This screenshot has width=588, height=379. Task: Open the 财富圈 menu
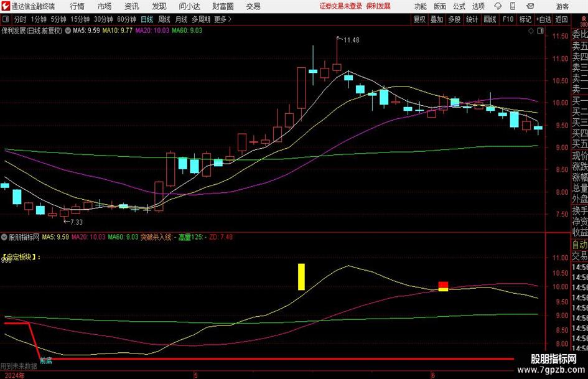223,6
